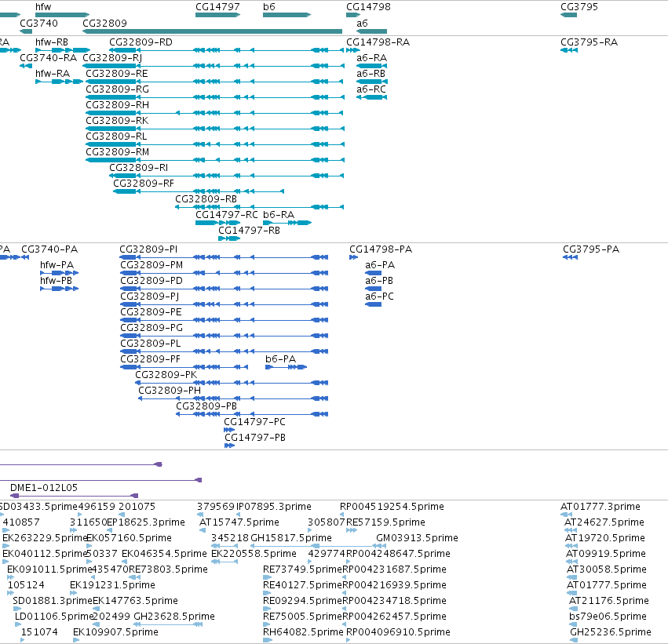The image size is (668, 644).
Task: Select transcript a6-RA
Action: click(371, 66)
